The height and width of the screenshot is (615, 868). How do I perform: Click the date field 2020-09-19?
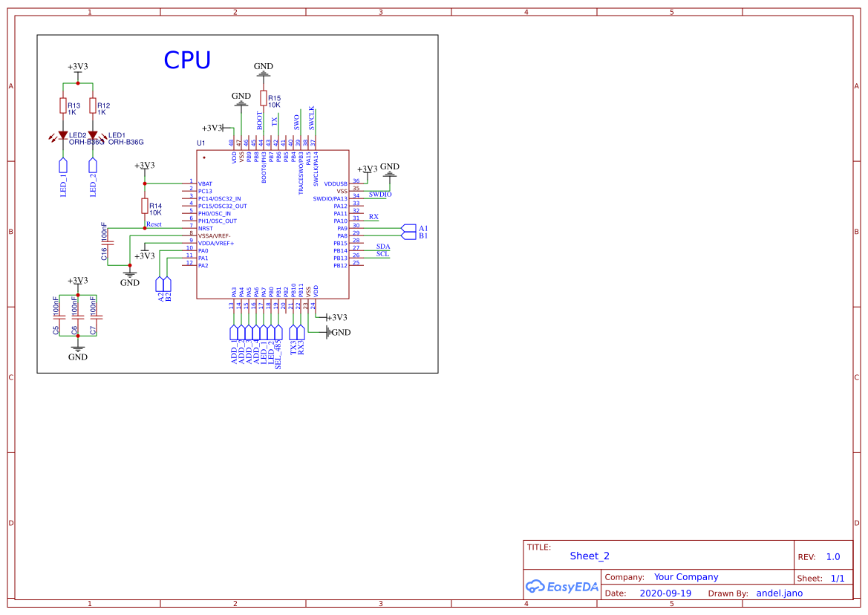pyautogui.click(x=667, y=593)
